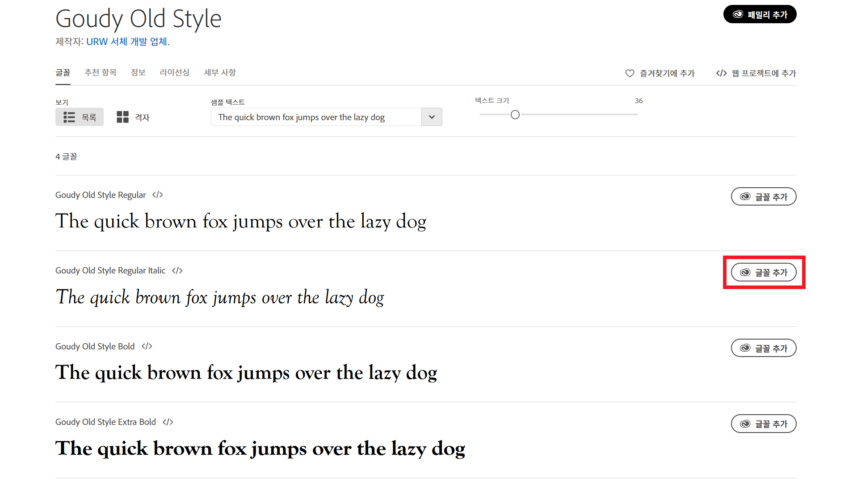Image resolution: width=853 pixels, height=504 pixels.
Task: Switch to the 글꼴 tab
Action: (63, 72)
